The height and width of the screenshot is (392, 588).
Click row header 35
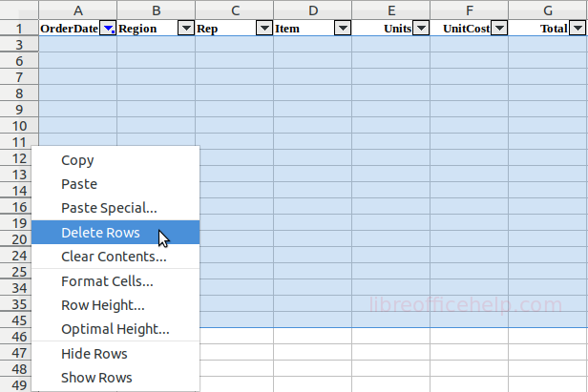[x=15, y=304]
